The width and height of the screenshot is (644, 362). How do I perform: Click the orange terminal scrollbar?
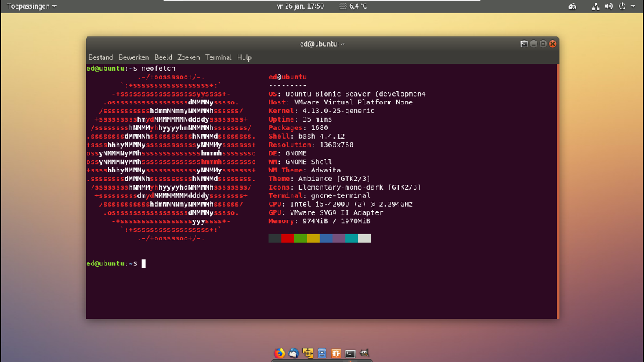(x=557, y=191)
